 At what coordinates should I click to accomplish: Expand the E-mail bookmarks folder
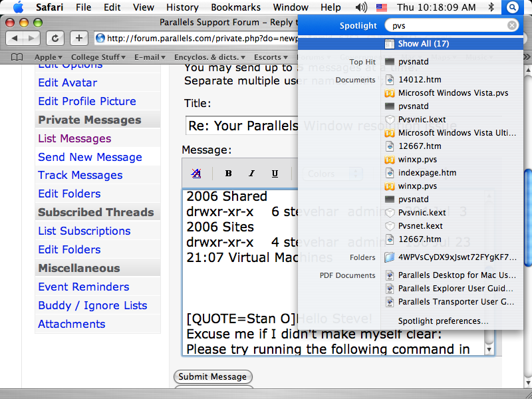point(150,57)
